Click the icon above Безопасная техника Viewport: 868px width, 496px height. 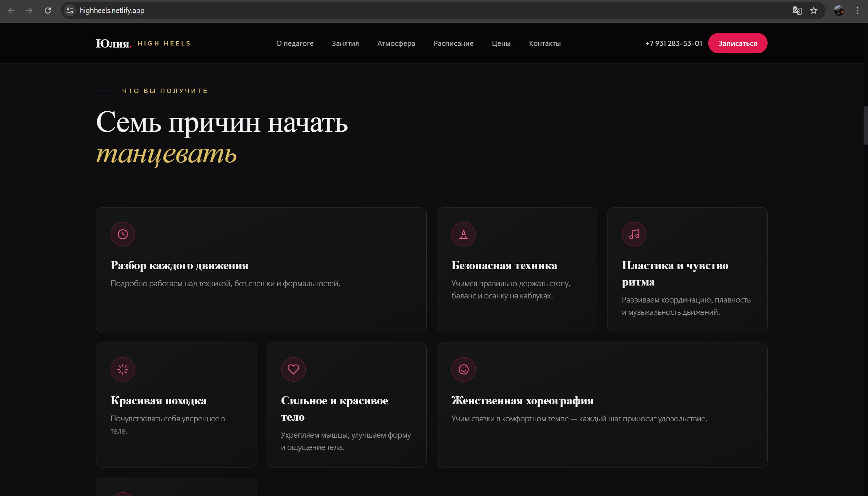coord(463,234)
